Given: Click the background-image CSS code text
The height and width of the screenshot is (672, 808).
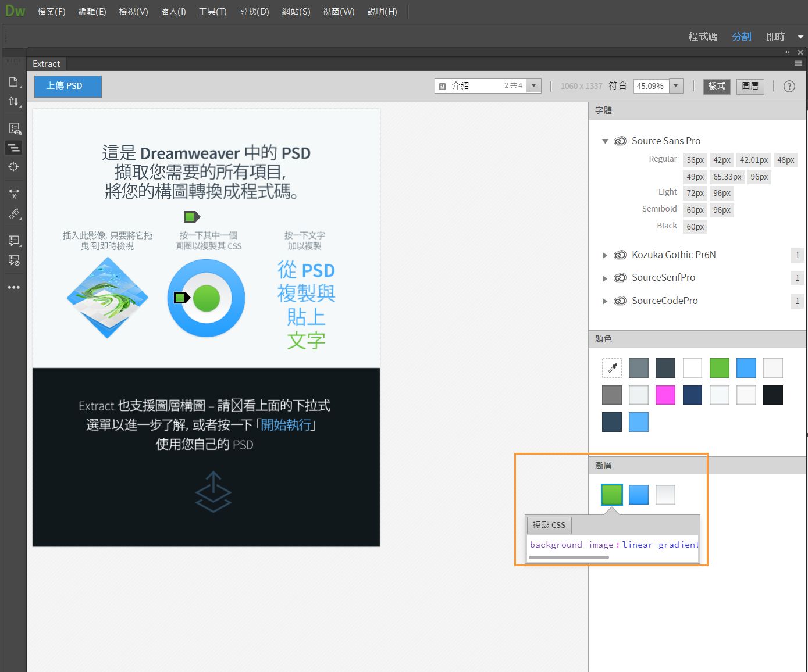Looking at the screenshot, I should tap(614, 545).
